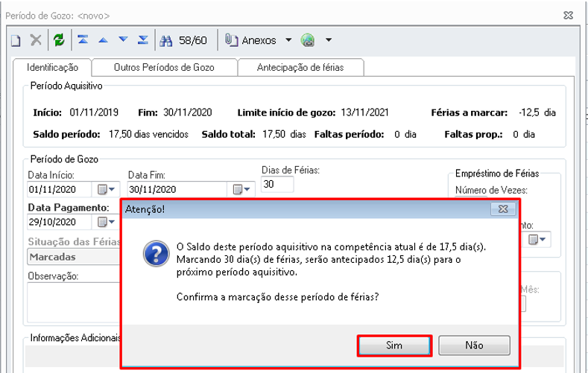Click the Observação text area
The height and width of the screenshot is (373, 588).
(74, 302)
